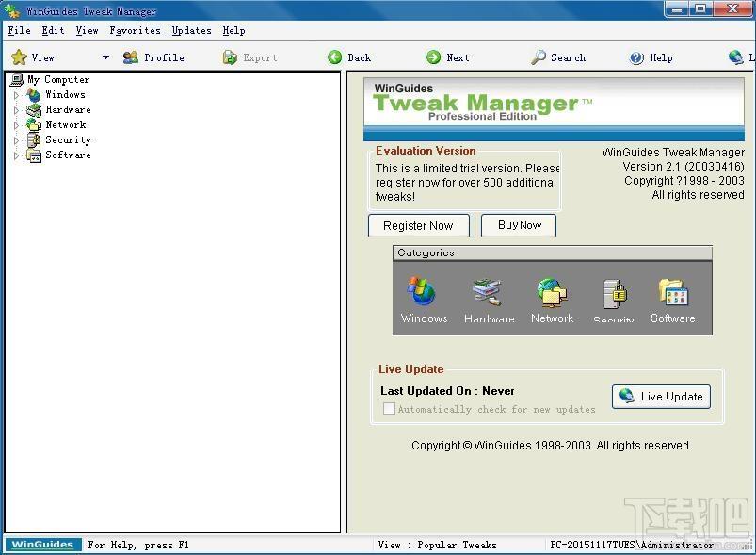Open the View dropdown arrow

[105, 57]
